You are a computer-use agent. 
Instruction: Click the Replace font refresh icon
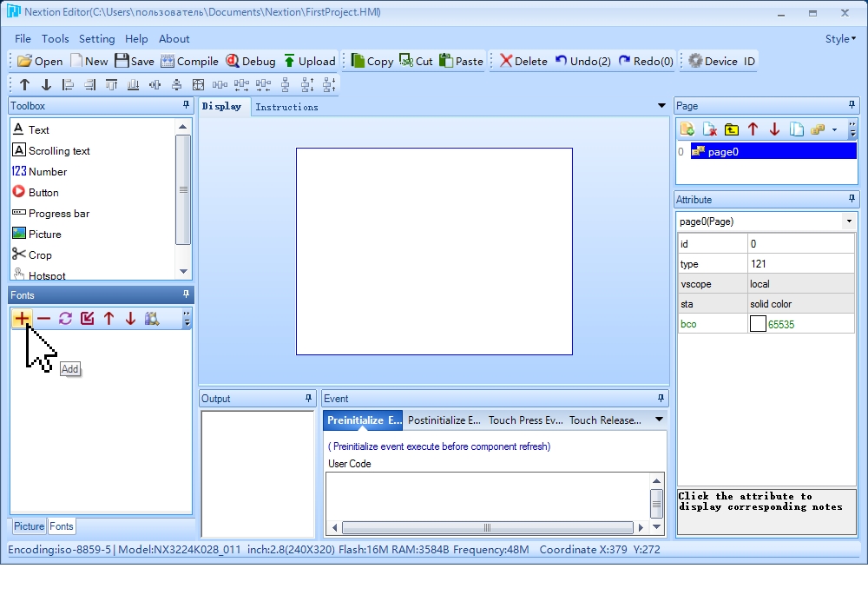(65, 319)
